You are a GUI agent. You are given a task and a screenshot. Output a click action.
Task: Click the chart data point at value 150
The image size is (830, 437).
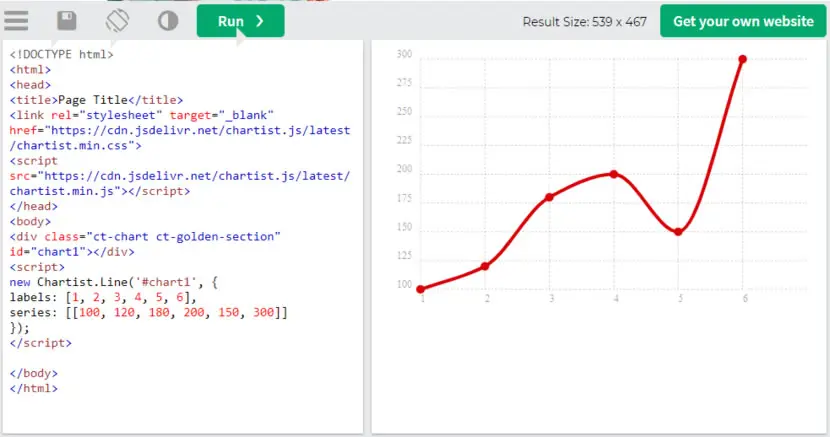tap(678, 232)
